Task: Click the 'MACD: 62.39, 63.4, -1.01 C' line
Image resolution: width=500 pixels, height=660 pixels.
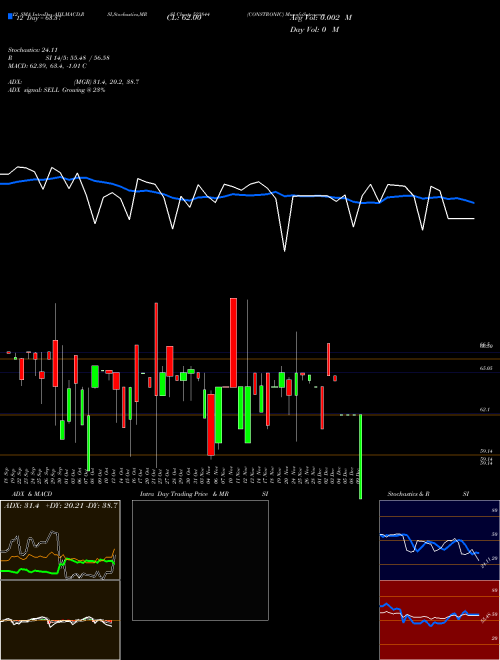Action: point(47,66)
